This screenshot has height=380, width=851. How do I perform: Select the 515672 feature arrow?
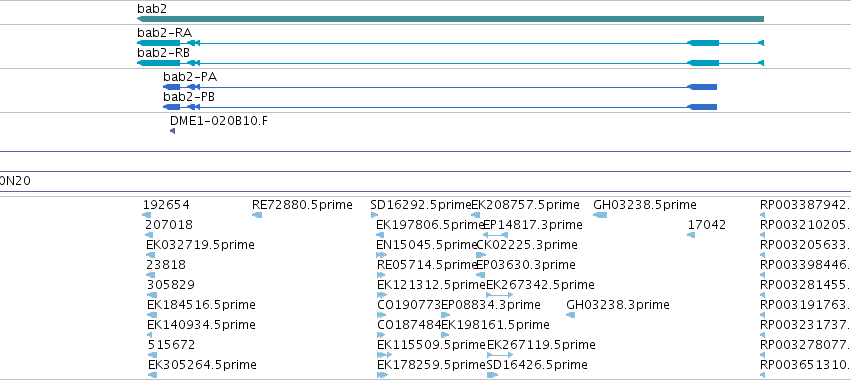[x=151, y=355]
